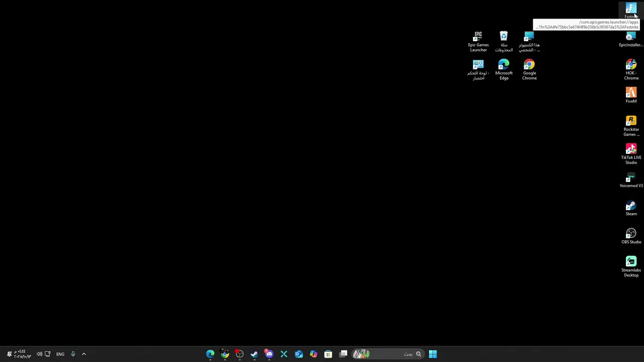Viewport: 644px width, 362px height.
Task: Select the HOK - Chrome desktop shortcut
Action: [x=631, y=70]
